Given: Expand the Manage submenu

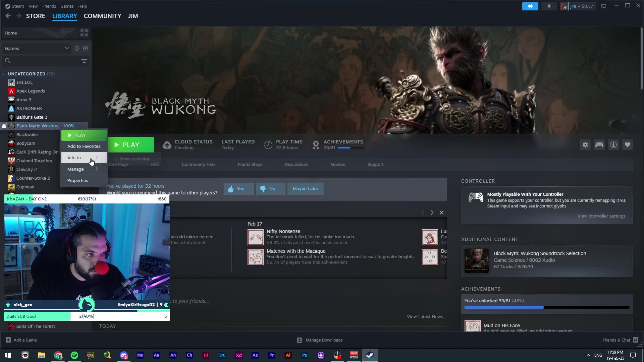Looking at the screenshot, I should click(x=84, y=169).
